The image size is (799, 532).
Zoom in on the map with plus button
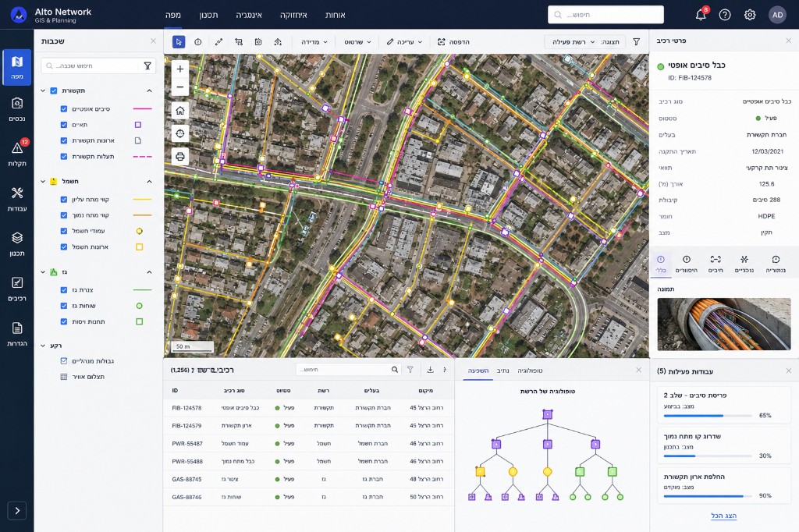180,69
